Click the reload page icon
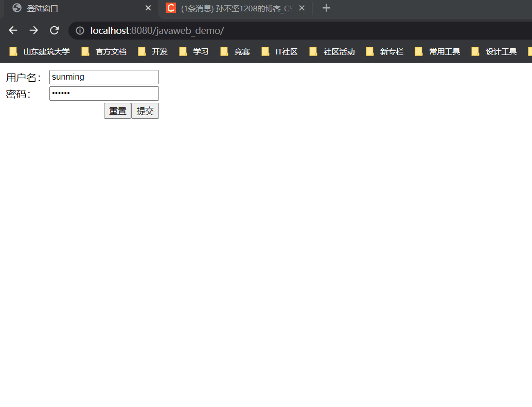 54,30
